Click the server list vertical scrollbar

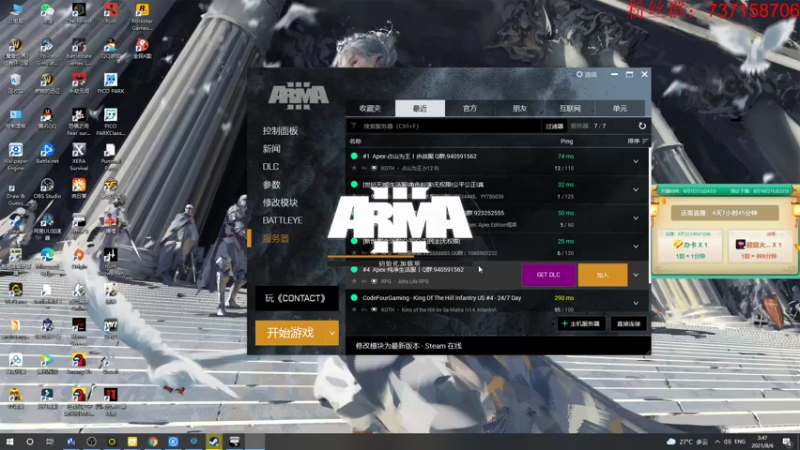[649, 214]
